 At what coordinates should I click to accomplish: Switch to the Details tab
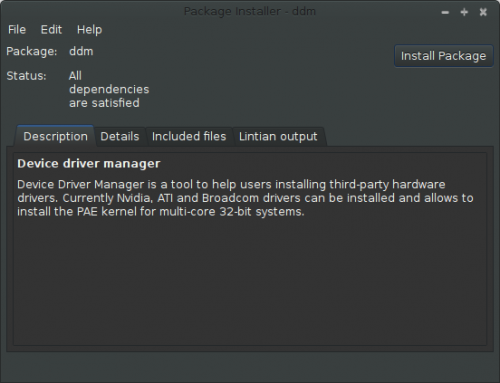pyautogui.click(x=120, y=136)
